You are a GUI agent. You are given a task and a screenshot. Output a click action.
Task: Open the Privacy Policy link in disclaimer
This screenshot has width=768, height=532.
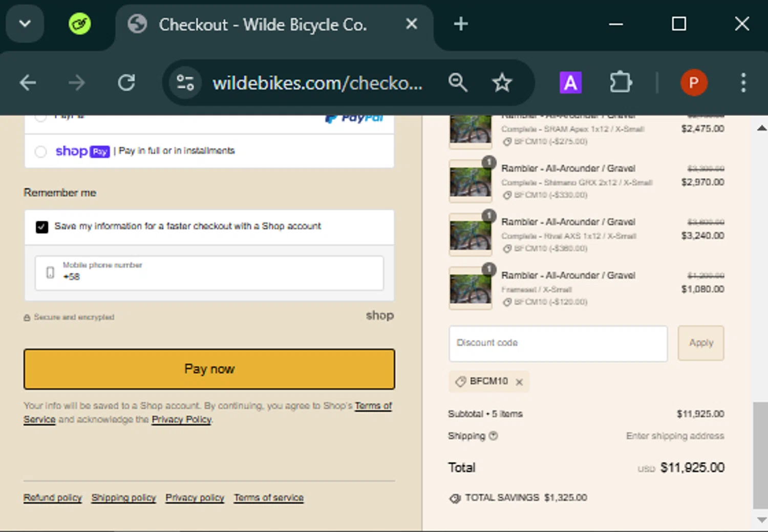coord(181,419)
